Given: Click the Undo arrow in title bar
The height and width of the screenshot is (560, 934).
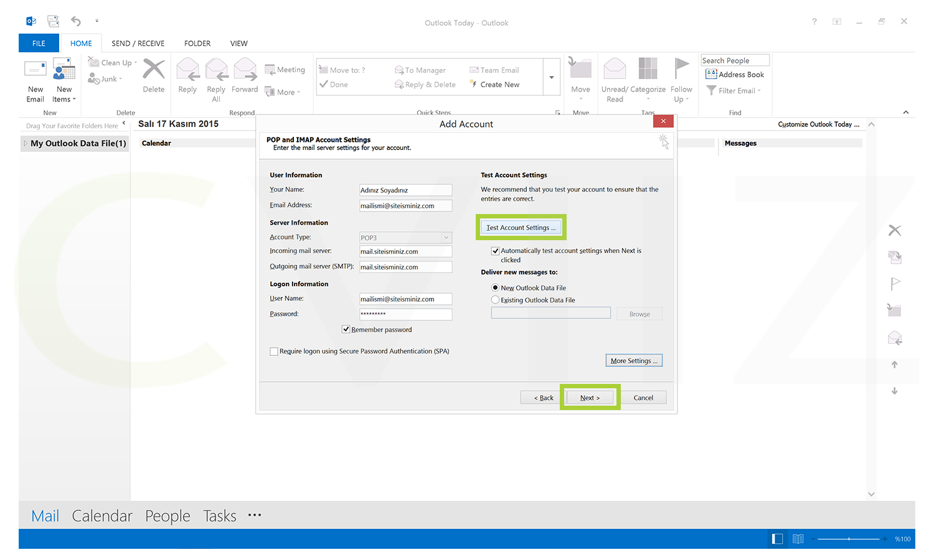Looking at the screenshot, I should [76, 21].
